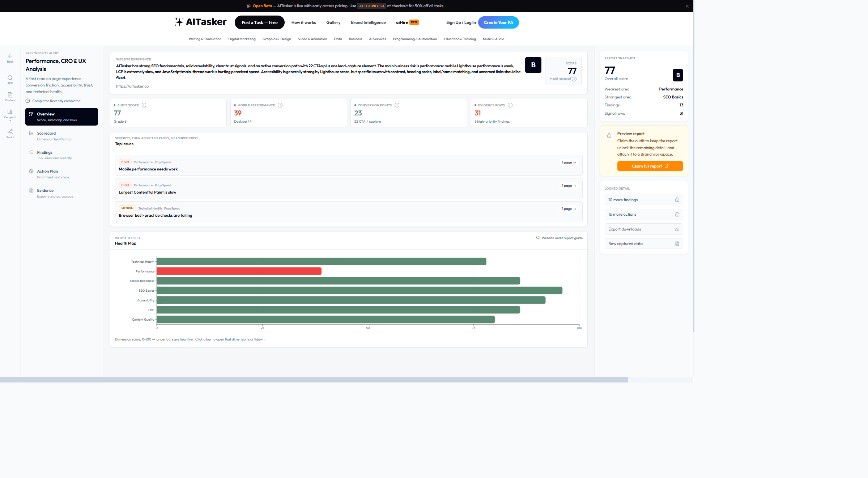Click the Accessibility bar
Screen dimensions: 868x478
[x=351, y=300]
